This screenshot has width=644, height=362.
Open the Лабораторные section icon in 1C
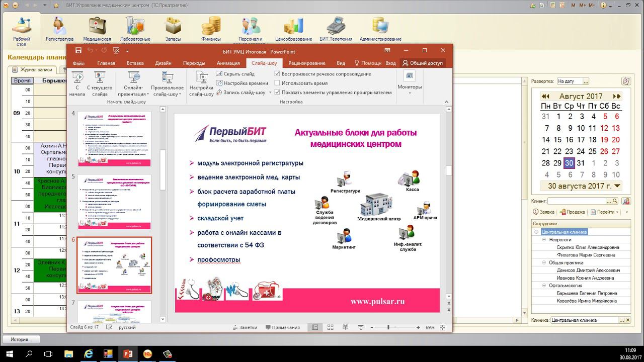[135, 30]
